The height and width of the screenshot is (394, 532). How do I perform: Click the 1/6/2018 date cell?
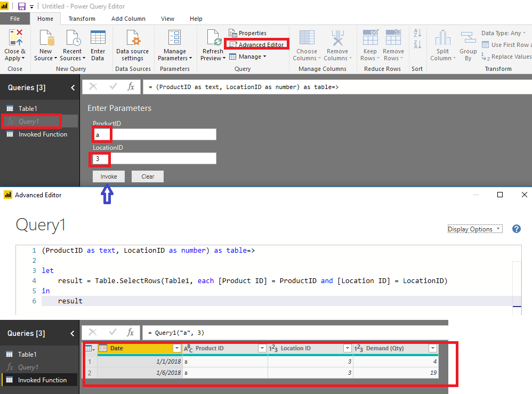pyautogui.click(x=140, y=373)
